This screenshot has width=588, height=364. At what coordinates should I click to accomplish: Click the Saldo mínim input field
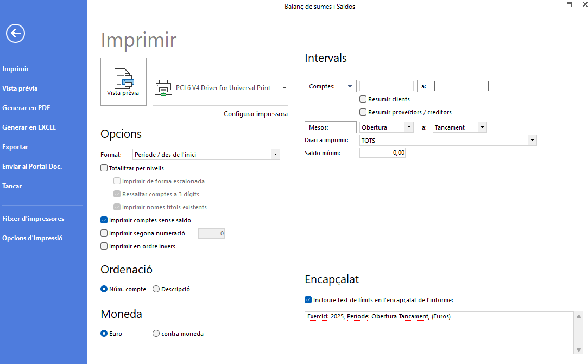(x=383, y=152)
